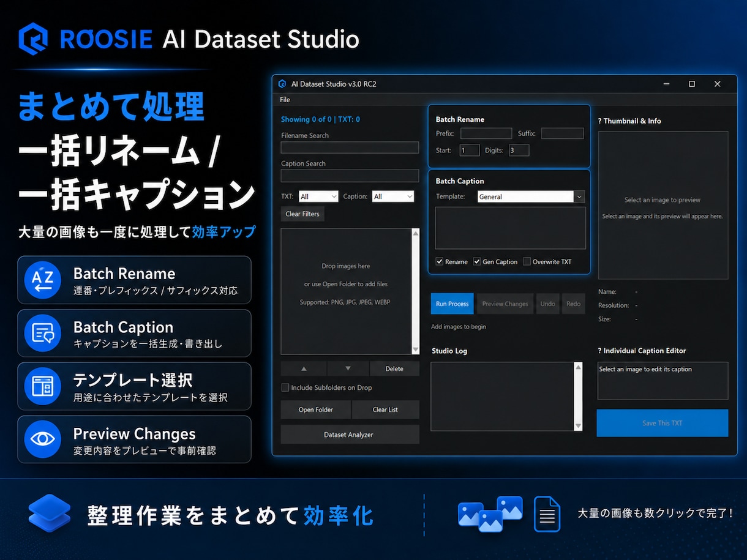Click the Run Process button

click(452, 304)
